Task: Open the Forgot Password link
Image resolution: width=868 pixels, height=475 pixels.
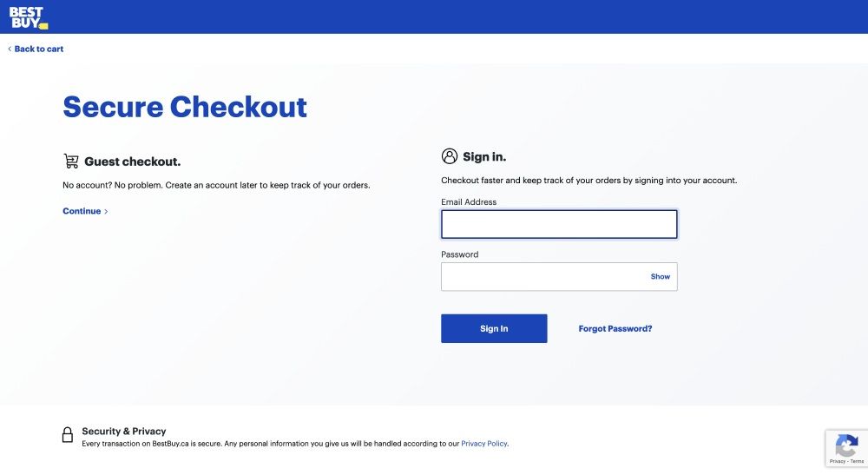Action: (615, 329)
